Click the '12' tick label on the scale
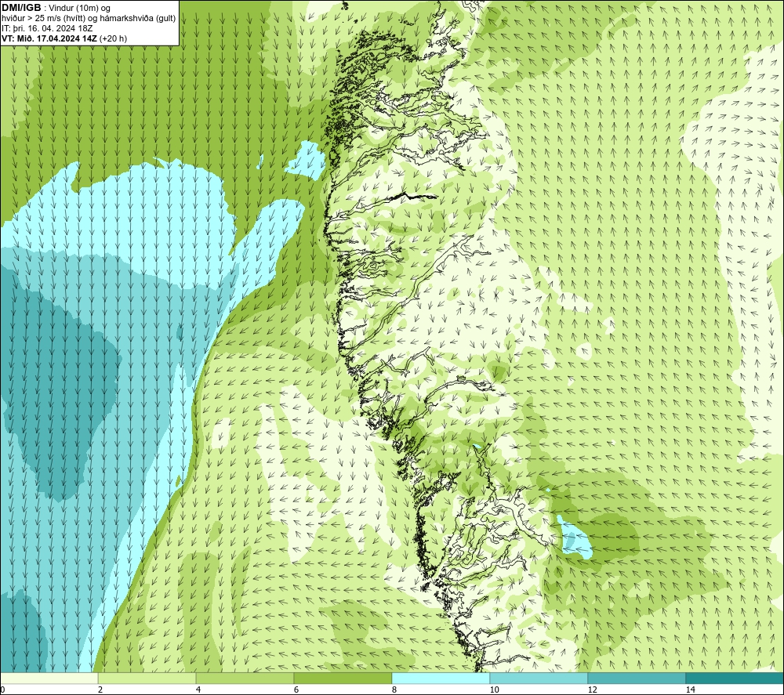 click(x=592, y=690)
